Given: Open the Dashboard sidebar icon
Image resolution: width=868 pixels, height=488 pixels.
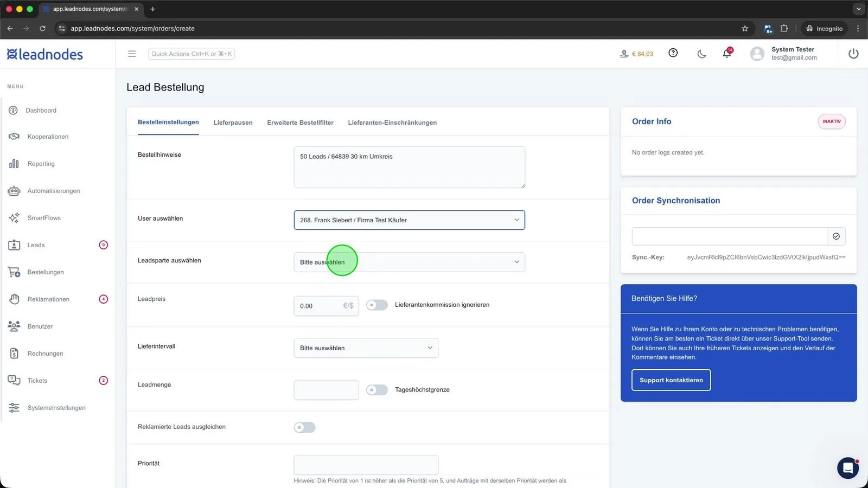Looking at the screenshot, I should coord(14,110).
